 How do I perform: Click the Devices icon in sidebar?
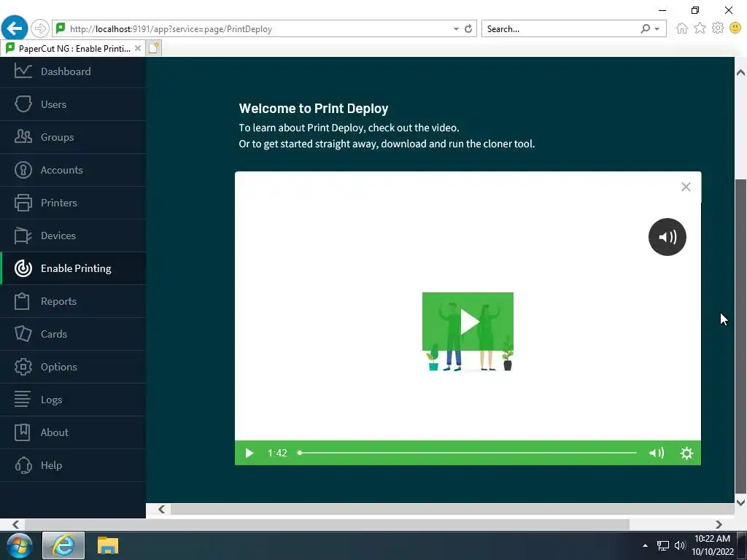[x=23, y=236]
